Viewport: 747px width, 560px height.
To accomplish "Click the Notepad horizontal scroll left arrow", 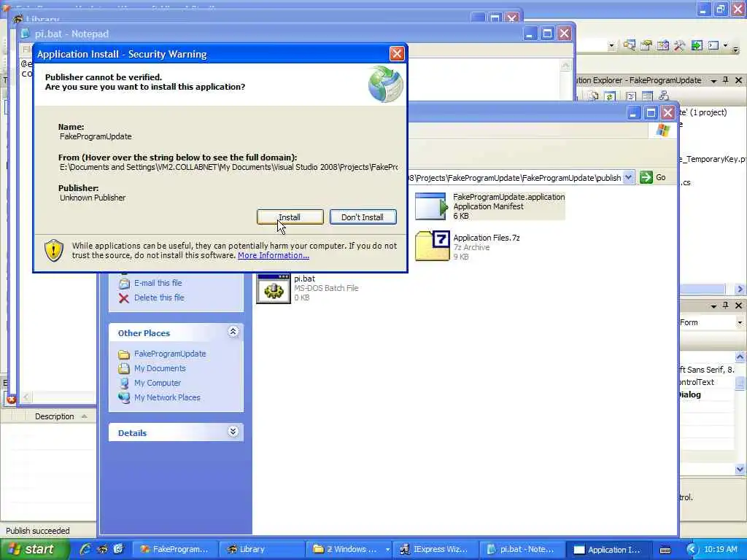I will pyautogui.click(x=26, y=397).
